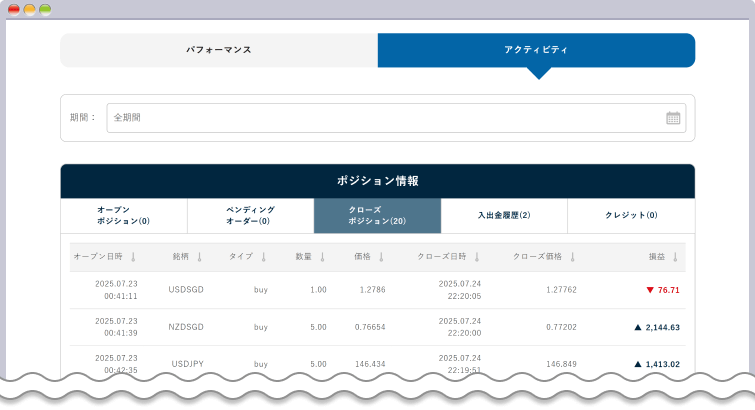The width and height of the screenshot is (755, 410).
Task: Click the close price 146.849
Action: (x=561, y=364)
